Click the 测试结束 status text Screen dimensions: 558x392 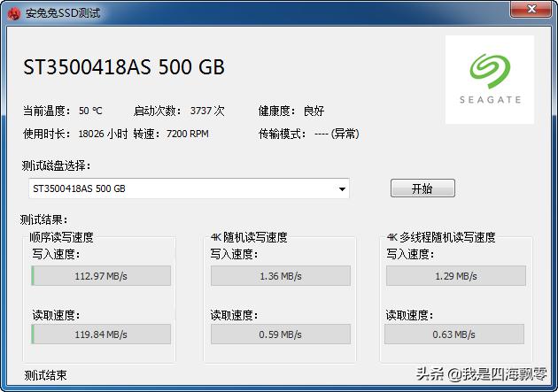[x=45, y=375]
